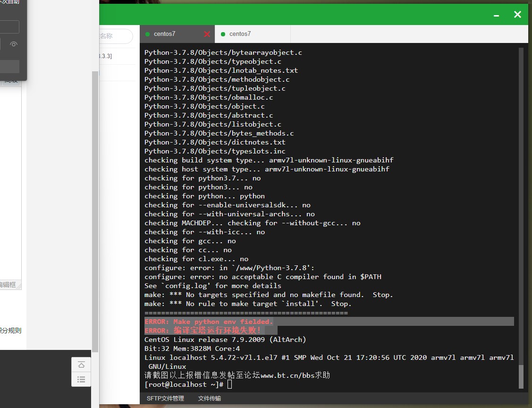
Task: Focus the server name search field
Action: point(115,36)
